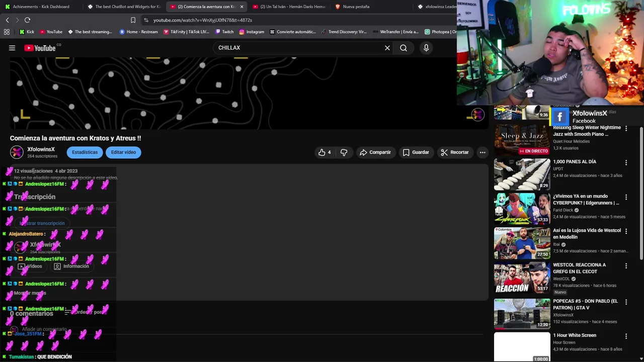644x362 pixels.
Task: Open options for CYBERPUNK Edgerunners video
Action: [626, 197]
